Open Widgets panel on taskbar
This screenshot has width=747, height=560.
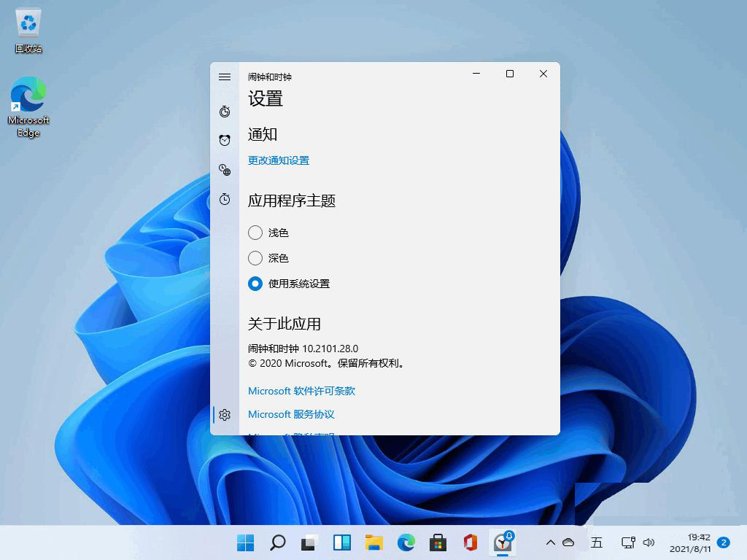[x=341, y=542]
